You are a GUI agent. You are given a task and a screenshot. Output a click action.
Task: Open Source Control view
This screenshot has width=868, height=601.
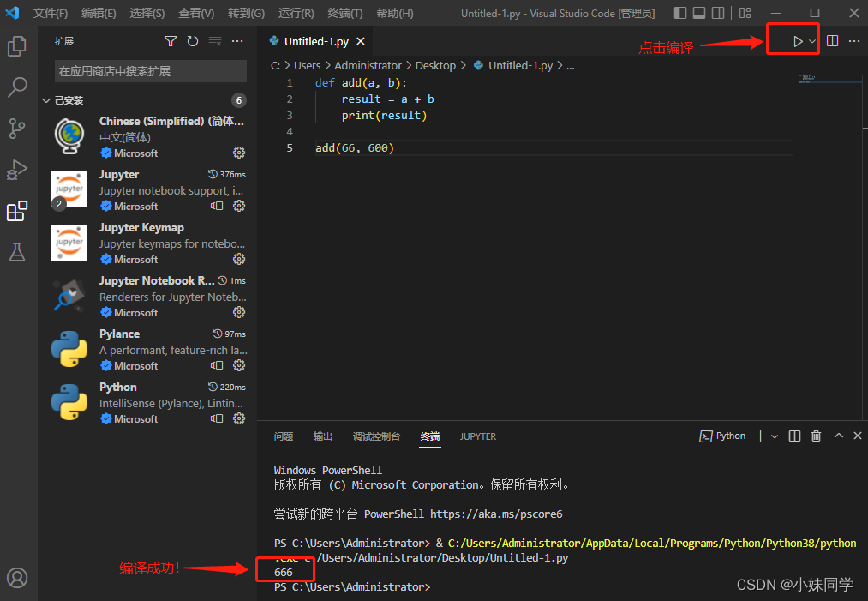click(16, 129)
